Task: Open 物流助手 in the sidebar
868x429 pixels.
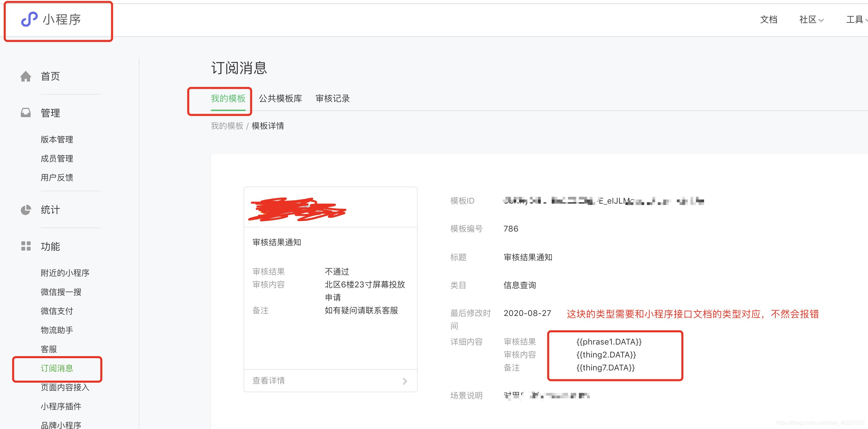Action: [57, 330]
